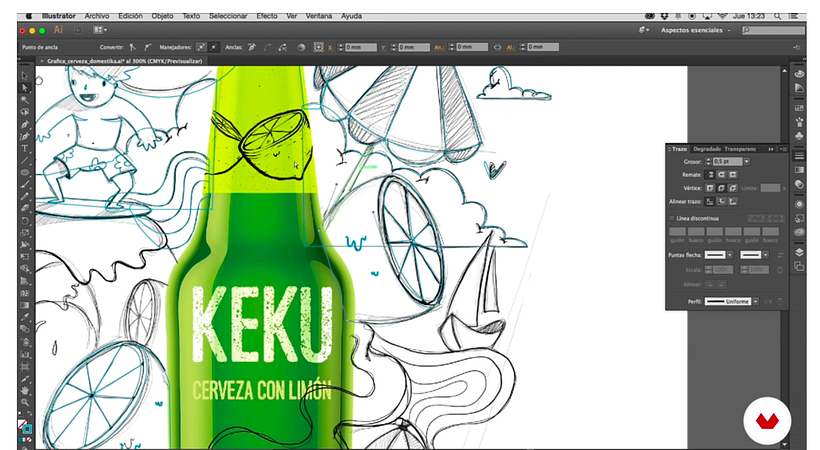Open the arrange documents dropdown
This screenshot has width=820, height=450.
(100, 30)
